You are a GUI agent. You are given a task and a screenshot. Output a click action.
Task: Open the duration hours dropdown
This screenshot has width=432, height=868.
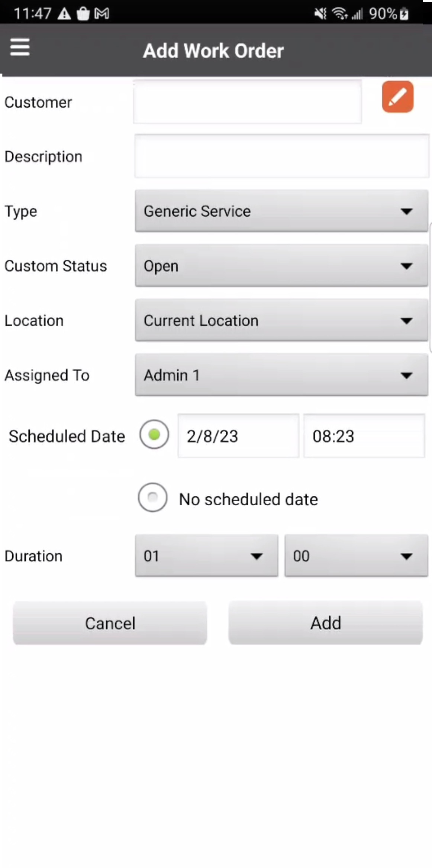click(206, 556)
